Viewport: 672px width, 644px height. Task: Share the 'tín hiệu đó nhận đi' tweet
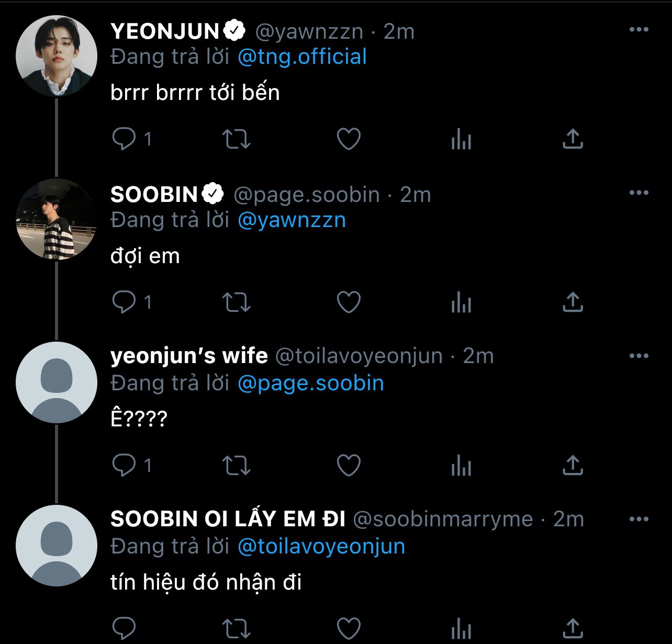click(x=573, y=628)
